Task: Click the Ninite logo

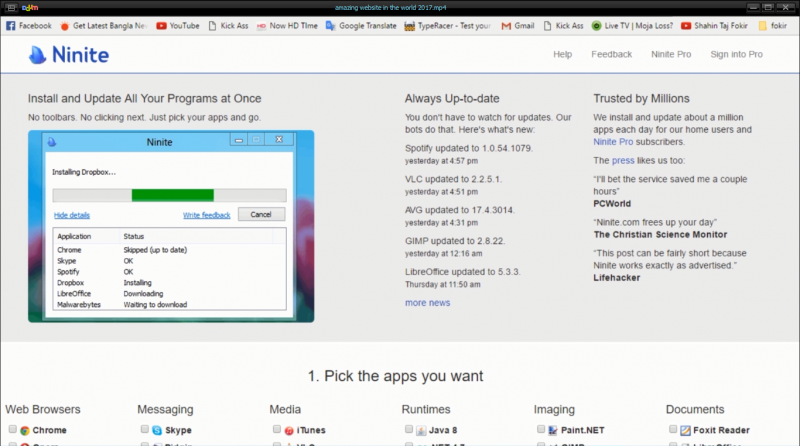Action: coord(68,55)
